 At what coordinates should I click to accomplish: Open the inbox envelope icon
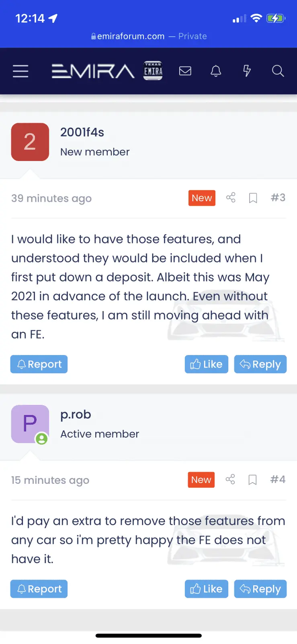(x=185, y=71)
